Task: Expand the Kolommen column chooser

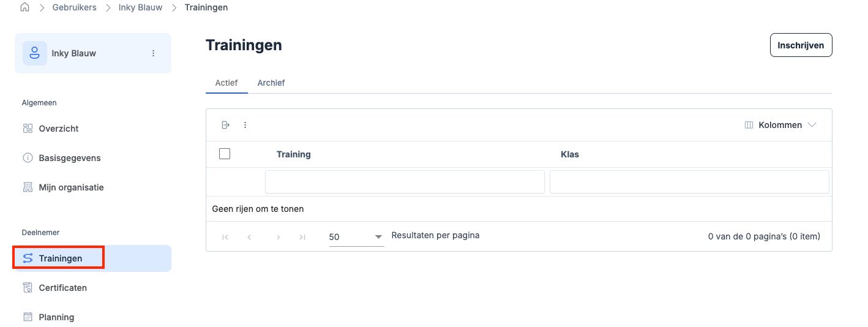Action: pos(780,125)
